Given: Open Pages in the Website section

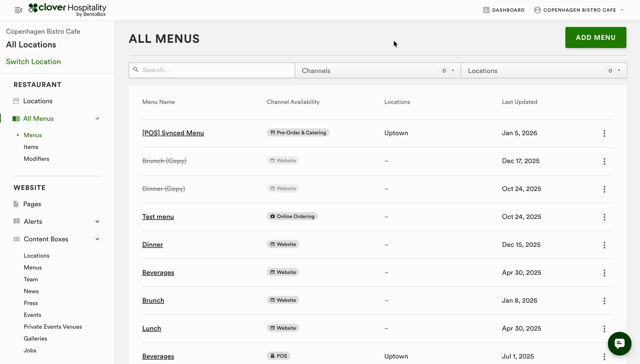Looking at the screenshot, I should [x=32, y=204].
